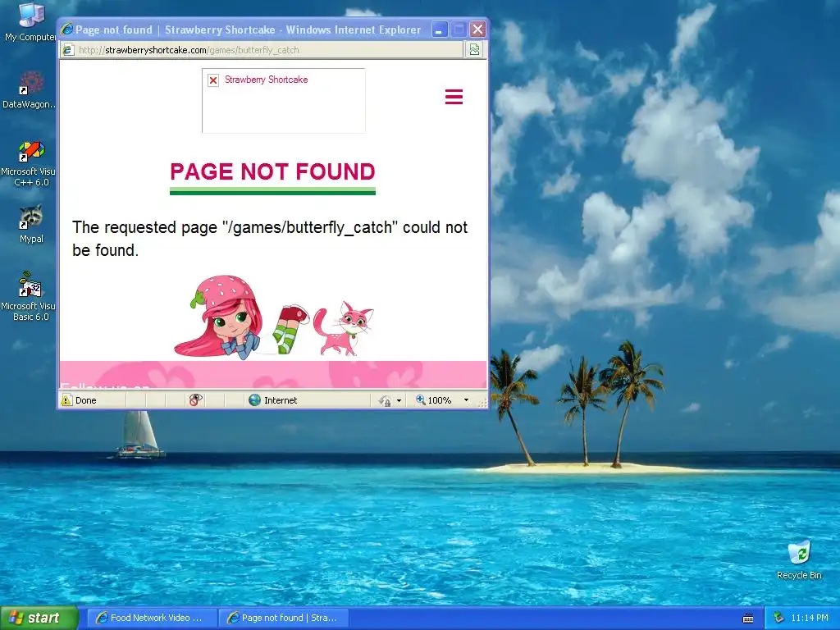This screenshot has height=630, width=840.
Task: Click the on-screen keyboard tray icon
Action: [x=748, y=619]
